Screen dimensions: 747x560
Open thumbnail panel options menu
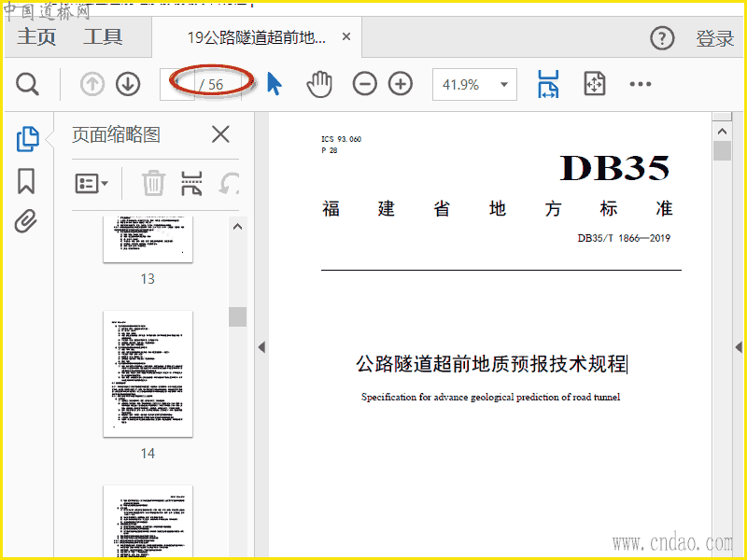(x=92, y=183)
